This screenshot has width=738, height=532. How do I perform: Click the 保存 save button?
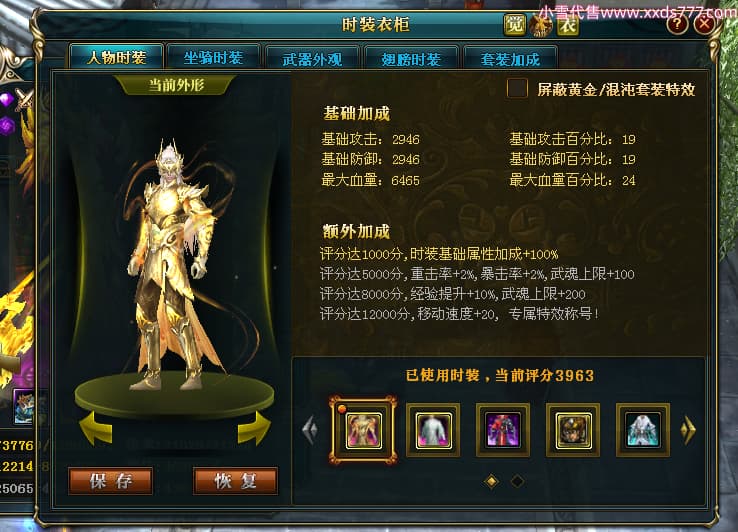click(x=111, y=481)
